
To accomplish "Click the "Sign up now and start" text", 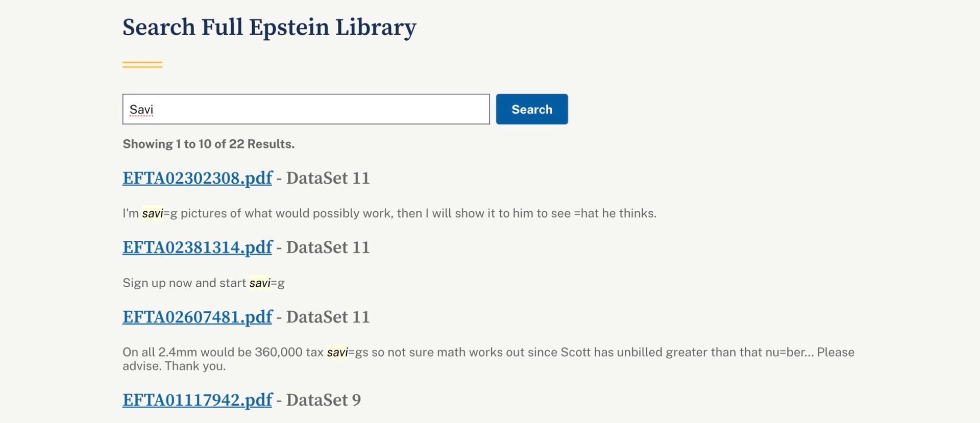I will 184,283.
